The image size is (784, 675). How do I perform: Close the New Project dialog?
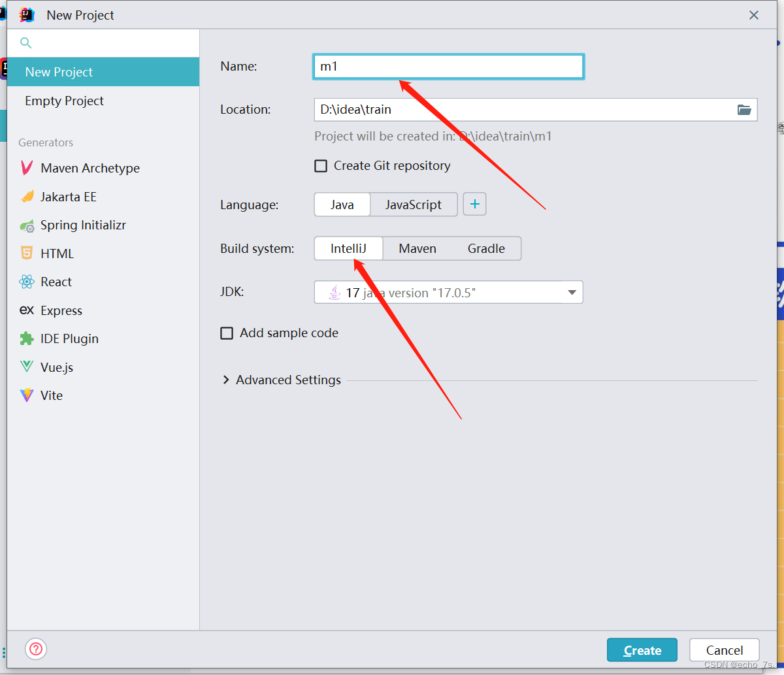coord(754,15)
